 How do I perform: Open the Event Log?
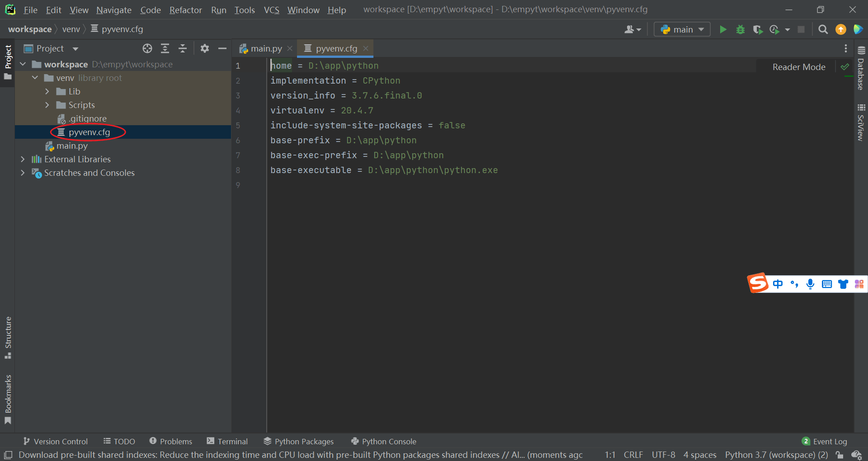tap(825, 442)
